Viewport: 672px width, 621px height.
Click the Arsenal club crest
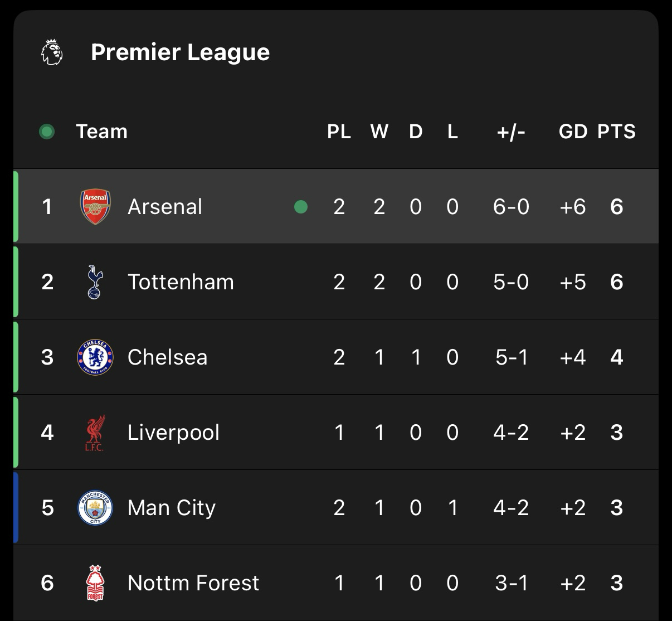point(95,207)
